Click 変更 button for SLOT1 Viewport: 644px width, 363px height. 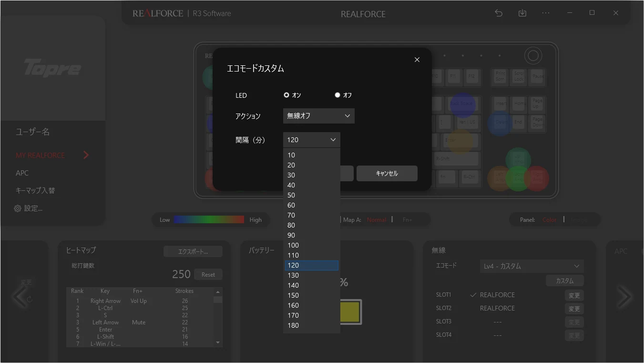click(574, 296)
